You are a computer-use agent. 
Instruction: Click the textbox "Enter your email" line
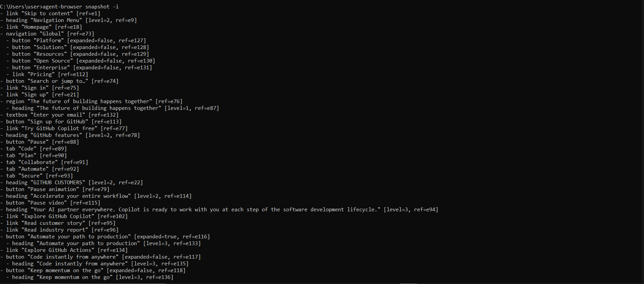point(59,115)
